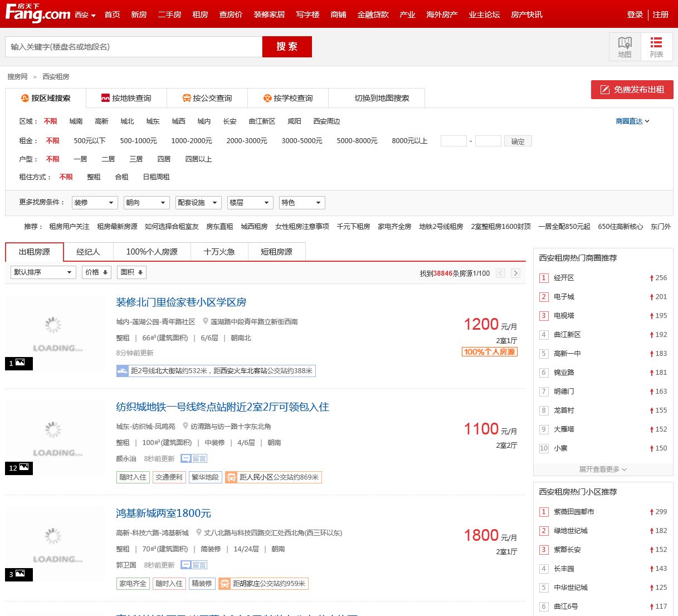Sort listings by 价格

pyautogui.click(x=96, y=272)
